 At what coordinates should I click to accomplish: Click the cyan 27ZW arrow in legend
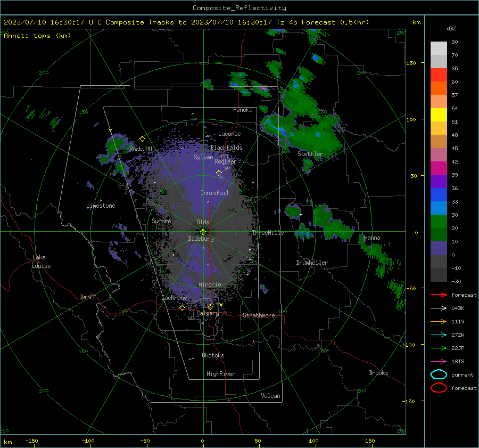[439, 335]
